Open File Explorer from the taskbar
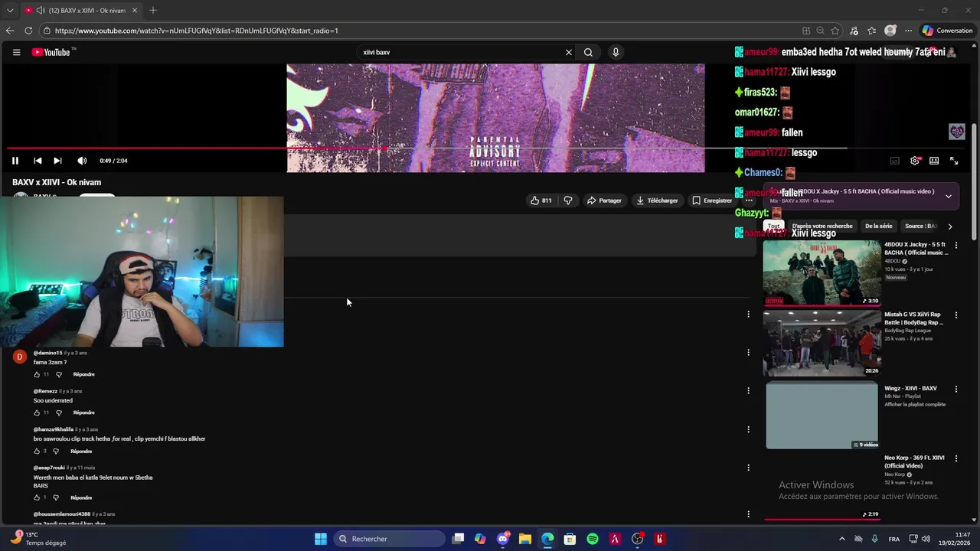This screenshot has height=551, width=980. pos(525,539)
